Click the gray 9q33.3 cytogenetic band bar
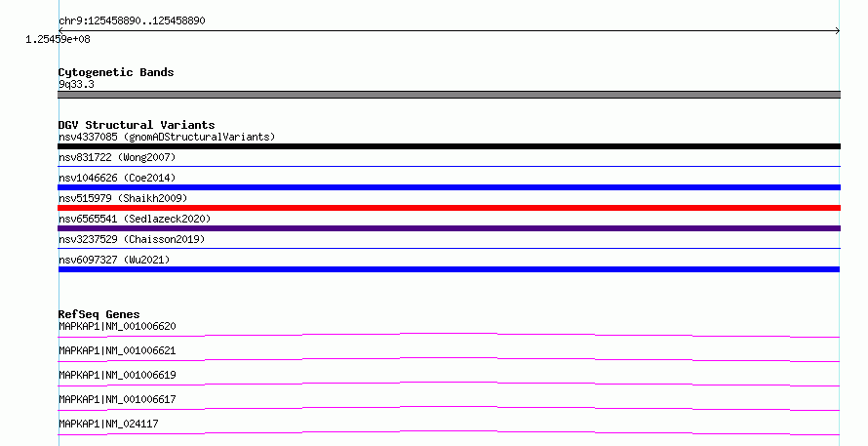868x446 pixels. (x=449, y=95)
